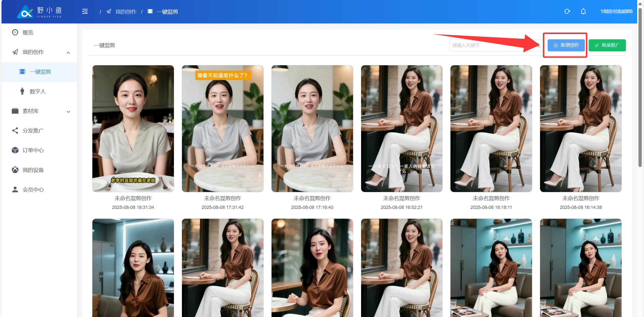
Task: Click 我的创作 breadcrumb link
Action: point(126,12)
